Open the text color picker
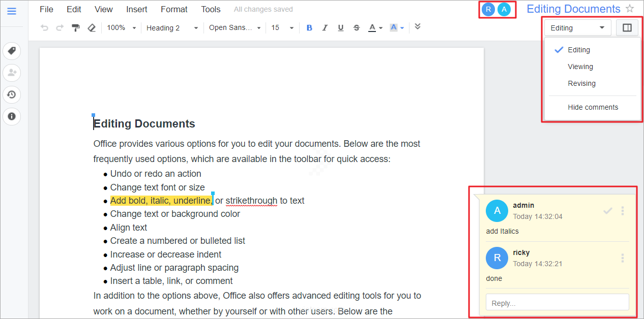Screen dimensions: 644x319 coord(375,28)
